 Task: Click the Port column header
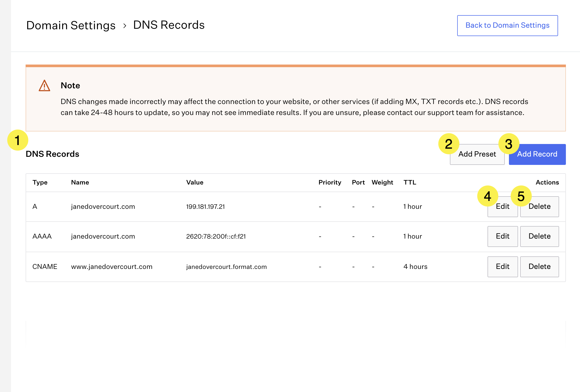(358, 182)
